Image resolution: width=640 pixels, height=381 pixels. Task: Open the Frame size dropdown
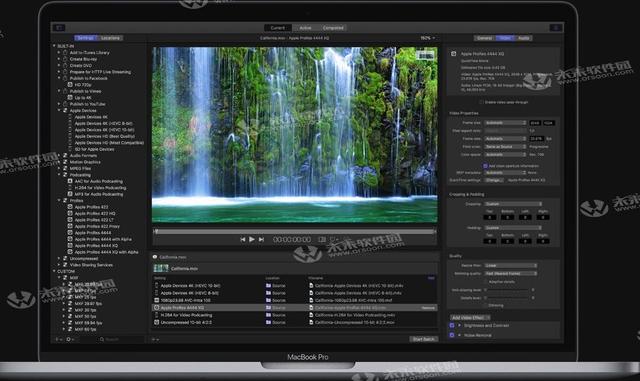coord(505,123)
